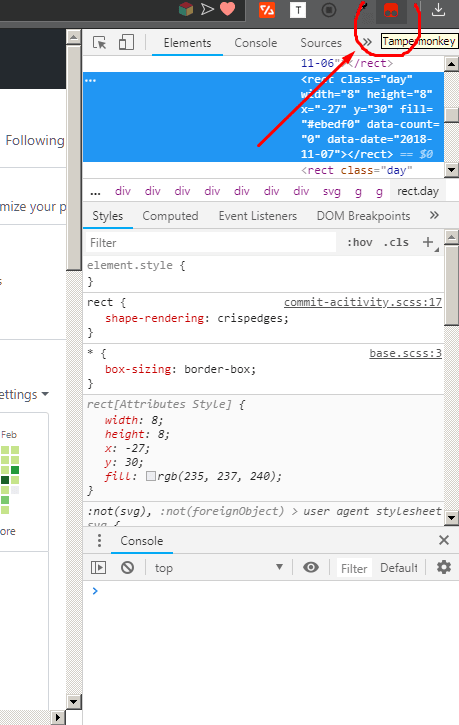459x725 pixels.
Task: Open the Default log levels dropdown
Action: pos(398,568)
